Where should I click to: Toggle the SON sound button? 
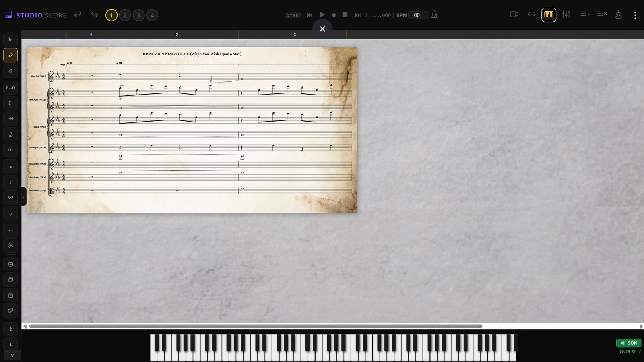coord(629,343)
